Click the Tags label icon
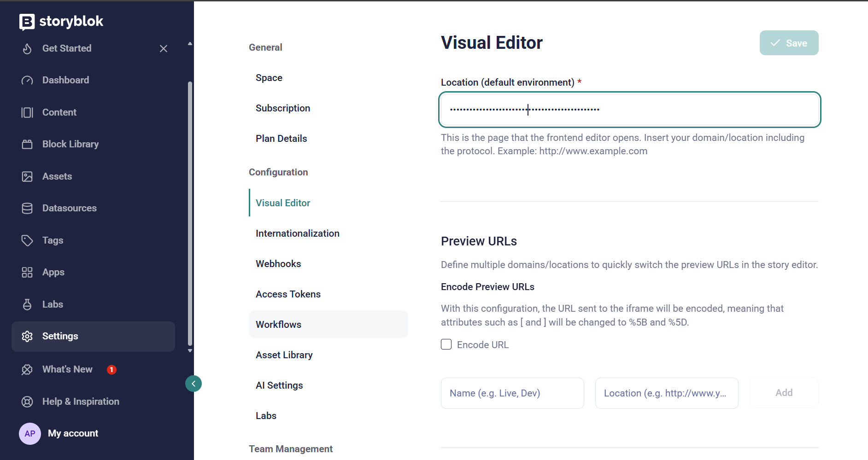The height and width of the screenshot is (460, 868). pos(27,240)
